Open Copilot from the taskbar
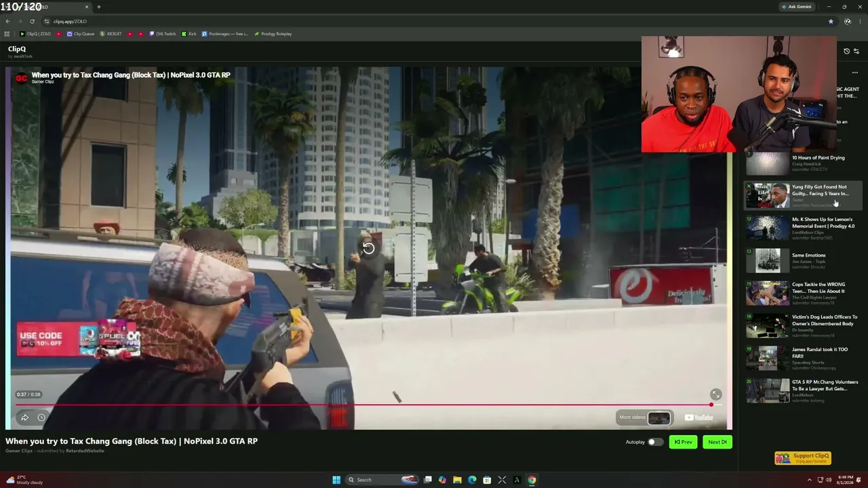This screenshot has width=868, height=488. click(x=442, y=480)
